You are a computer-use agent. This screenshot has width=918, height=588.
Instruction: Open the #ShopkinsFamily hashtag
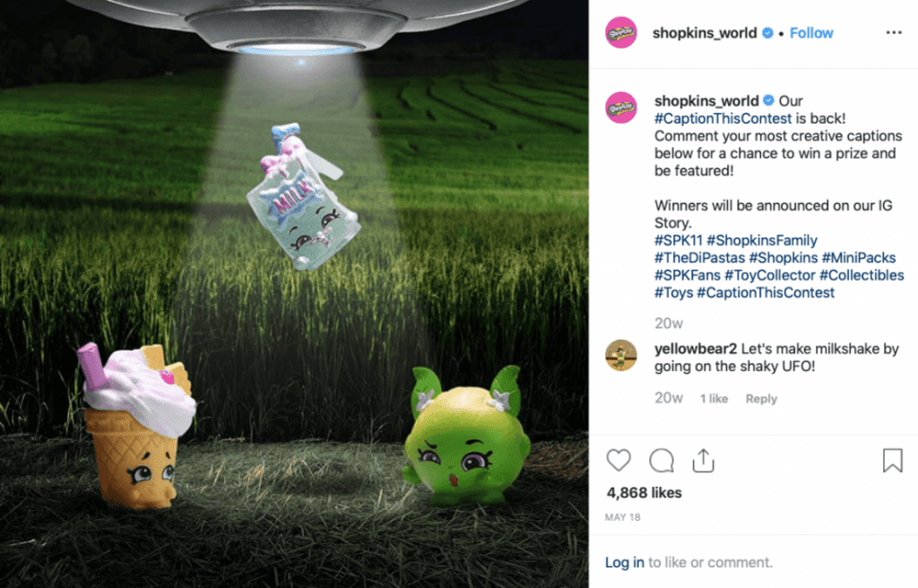click(x=762, y=240)
